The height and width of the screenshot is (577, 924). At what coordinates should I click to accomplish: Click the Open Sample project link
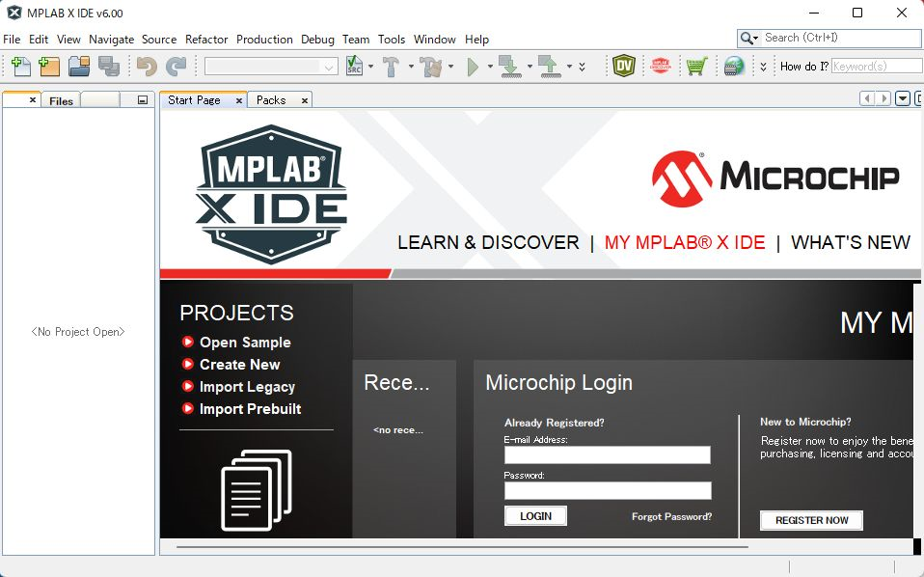[245, 343]
